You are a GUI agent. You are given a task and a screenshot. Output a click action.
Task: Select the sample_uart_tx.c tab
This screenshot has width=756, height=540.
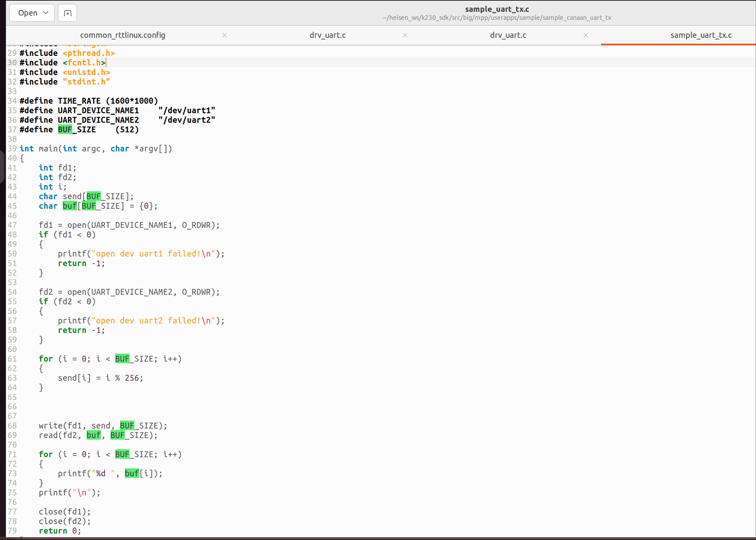click(x=701, y=35)
